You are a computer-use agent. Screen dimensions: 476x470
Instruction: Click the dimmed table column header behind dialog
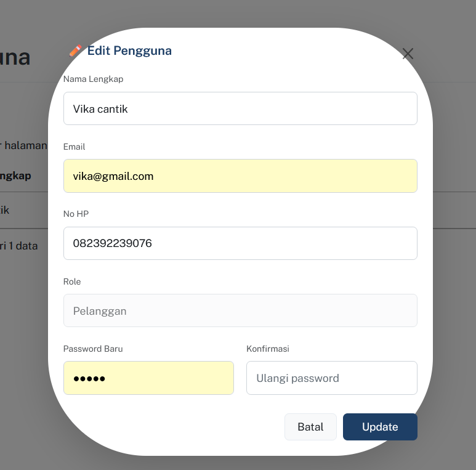[15, 176]
